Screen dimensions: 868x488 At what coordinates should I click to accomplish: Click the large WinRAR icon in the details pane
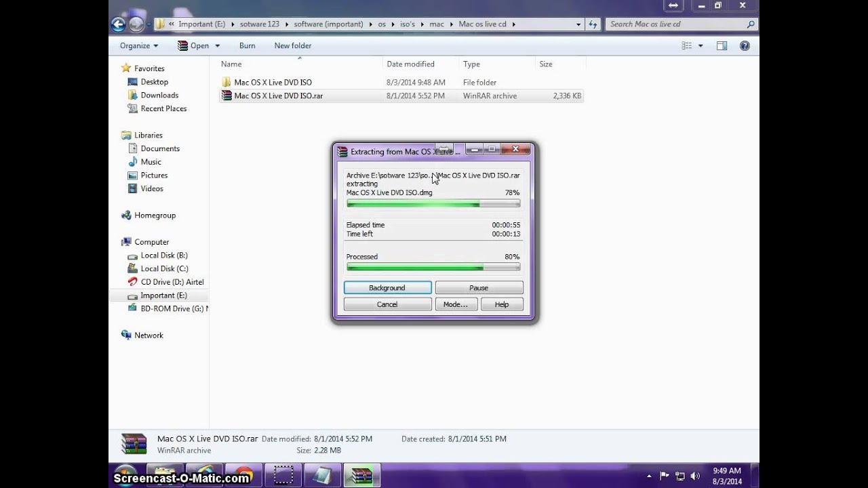click(x=134, y=444)
